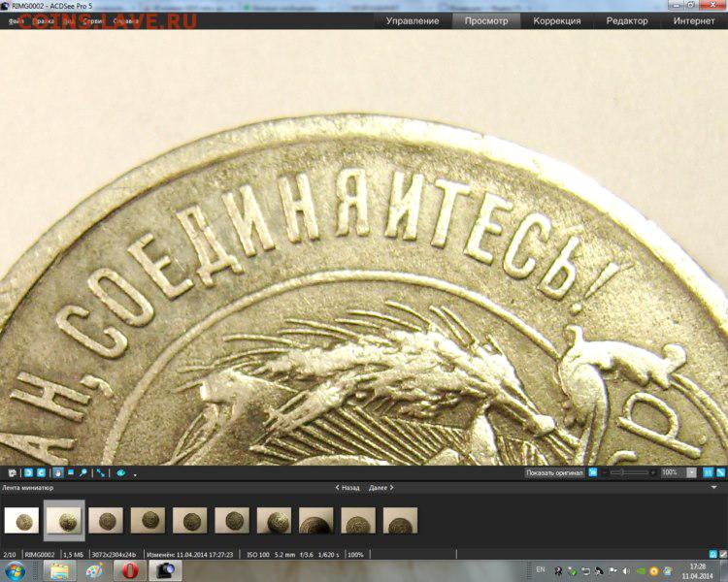Select the second highlighted filmstrip thumbnail
The image size is (728, 582).
click(x=64, y=520)
